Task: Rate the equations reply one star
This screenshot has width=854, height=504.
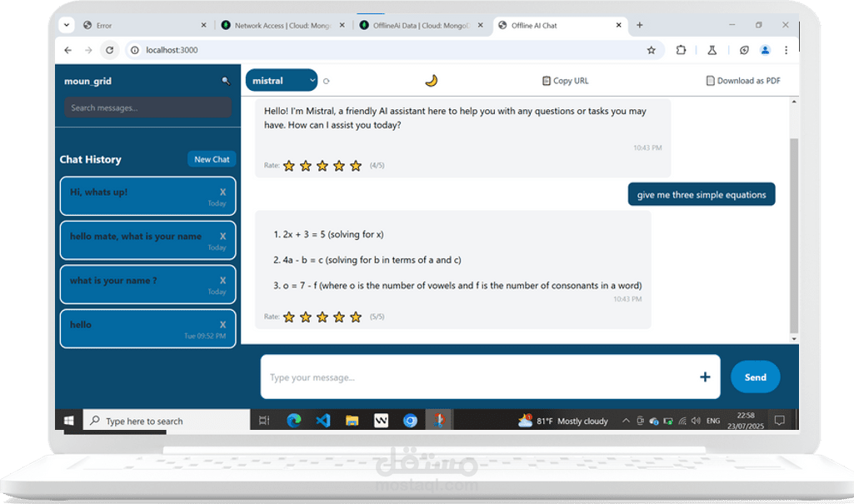Action: click(x=289, y=317)
